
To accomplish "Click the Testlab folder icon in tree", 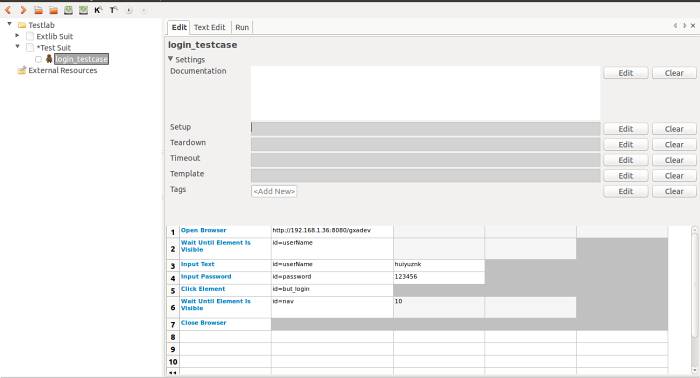I will coord(22,25).
